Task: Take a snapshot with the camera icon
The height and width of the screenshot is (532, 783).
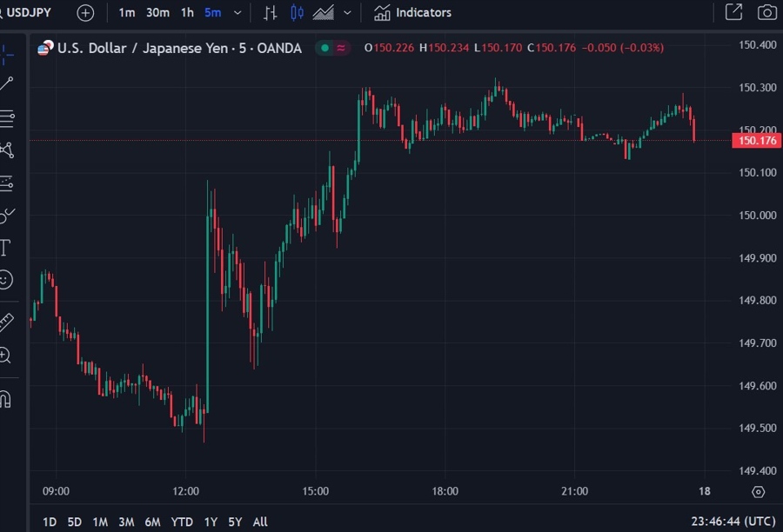Action: [766, 12]
